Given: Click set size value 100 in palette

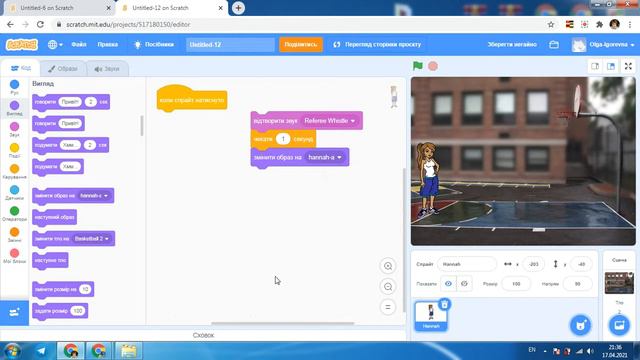Looking at the screenshot, I should (77, 311).
